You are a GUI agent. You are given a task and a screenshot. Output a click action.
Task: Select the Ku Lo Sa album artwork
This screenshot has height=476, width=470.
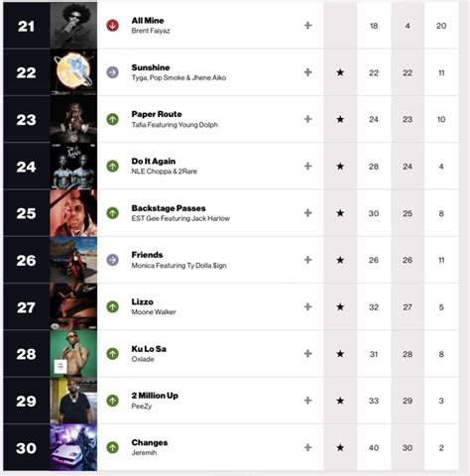(73, 354)
